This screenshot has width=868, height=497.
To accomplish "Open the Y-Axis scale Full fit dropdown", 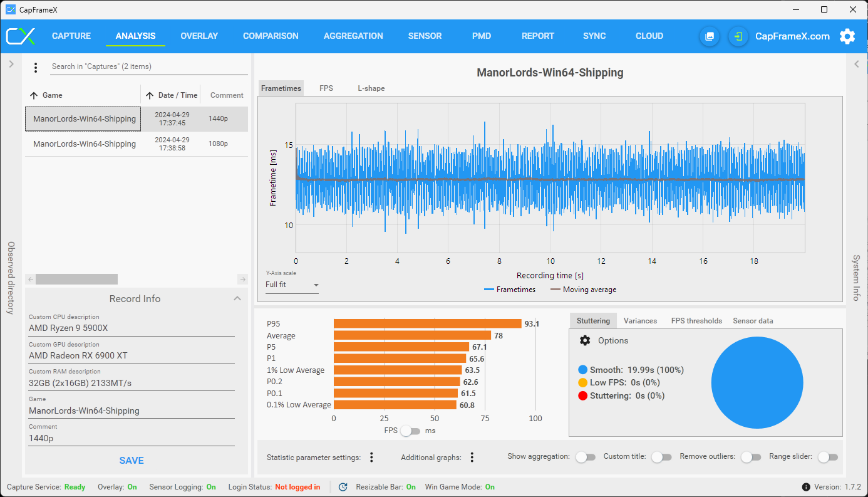I will click(x=292, y=285).
